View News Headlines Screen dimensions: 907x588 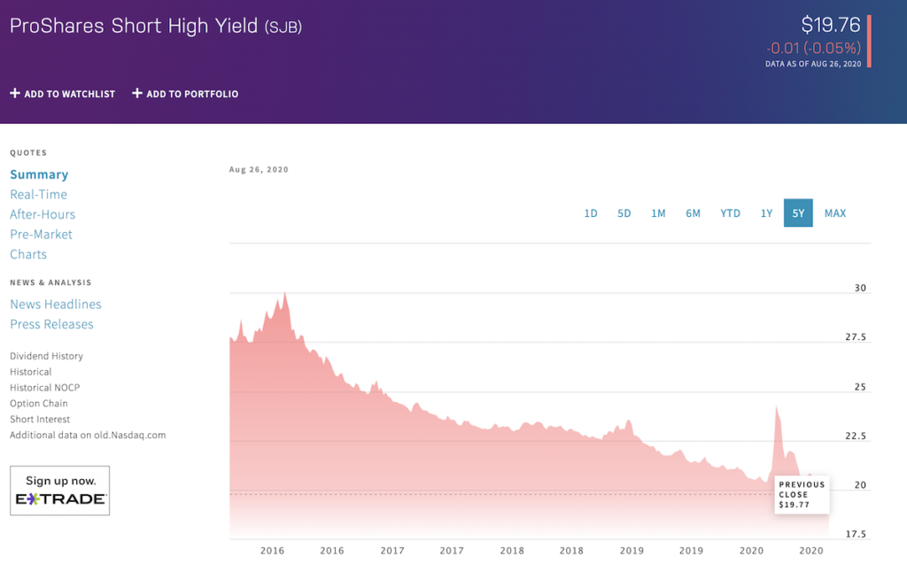(56, 305)
